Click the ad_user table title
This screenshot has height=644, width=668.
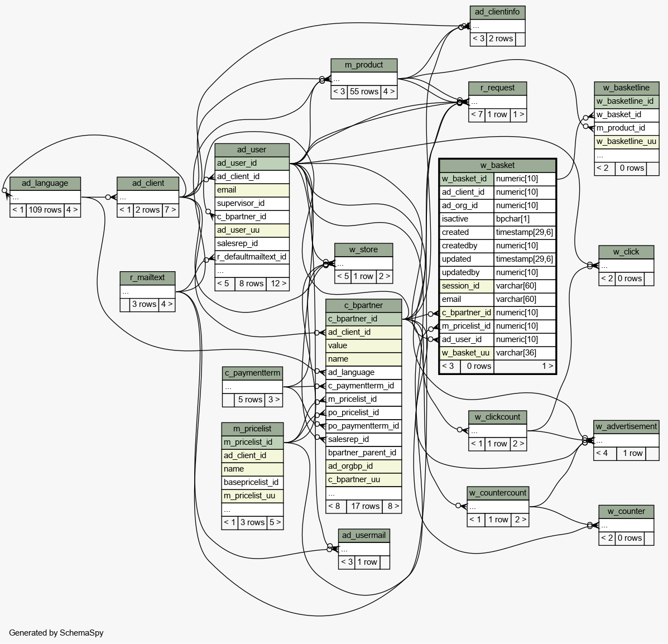pyautogui.click(x=252, y=150)
